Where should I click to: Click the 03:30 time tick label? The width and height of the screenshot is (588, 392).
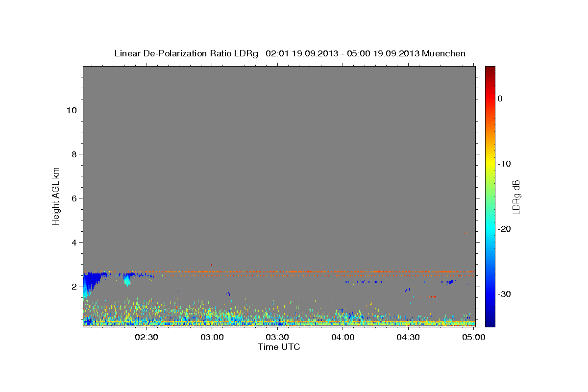click(277, 337)
